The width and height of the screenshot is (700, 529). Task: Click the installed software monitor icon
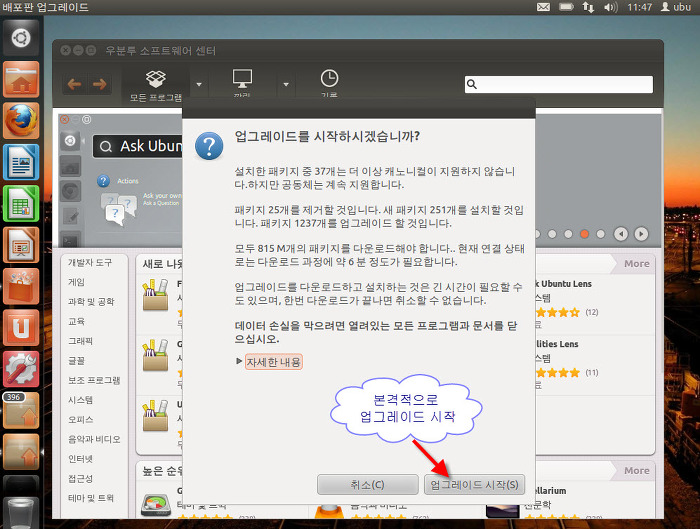[x=242, y=79]
